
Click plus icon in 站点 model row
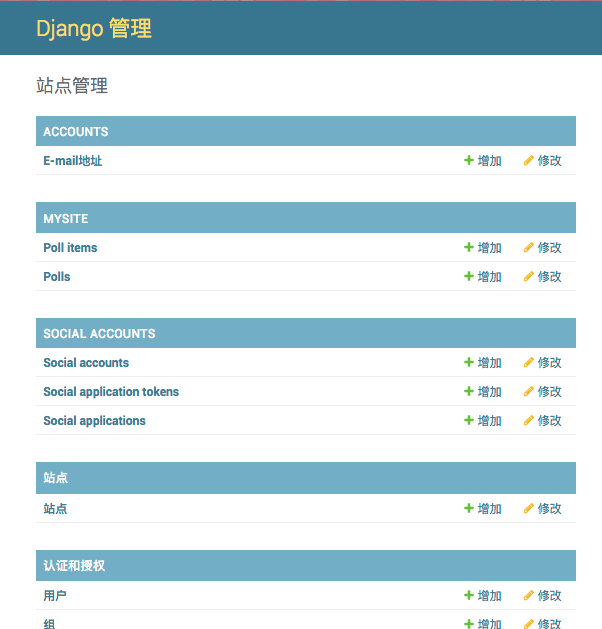click(468, 508)
